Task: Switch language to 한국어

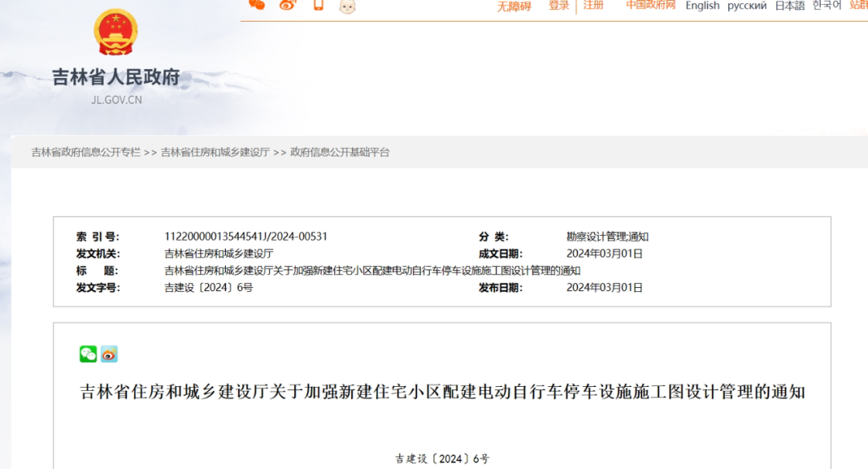Action: [827, 6]
